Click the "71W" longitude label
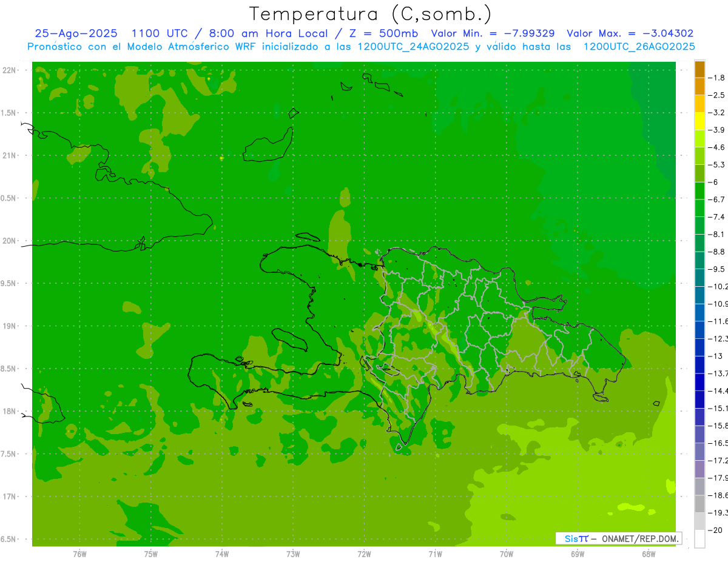 point(435,554)
